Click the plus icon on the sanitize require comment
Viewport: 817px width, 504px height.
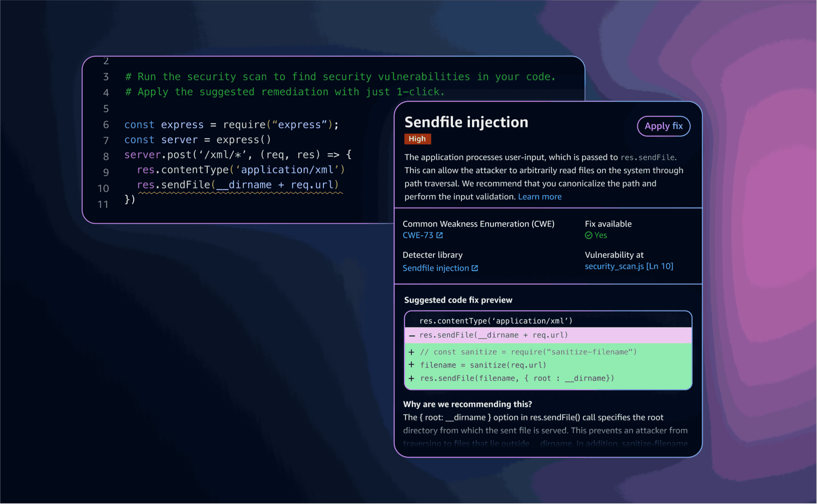(x=411, y=352)
